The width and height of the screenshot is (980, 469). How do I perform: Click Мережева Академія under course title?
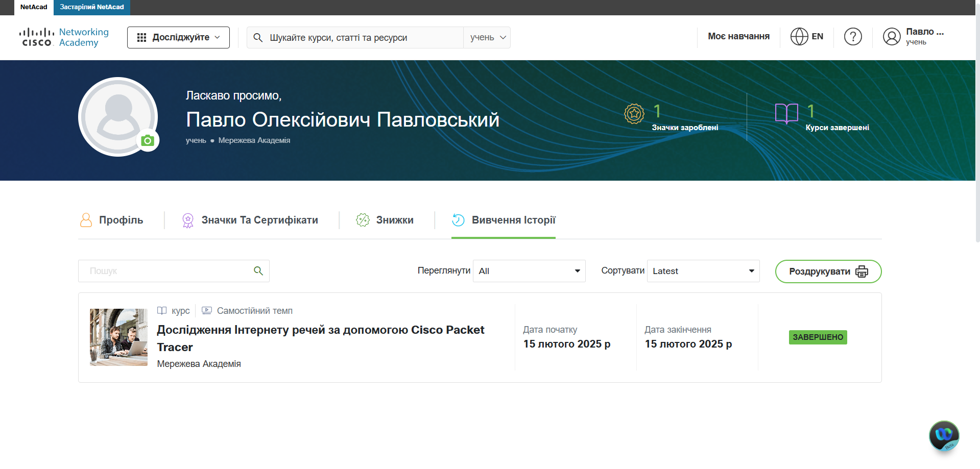click(x=199, y=364)
